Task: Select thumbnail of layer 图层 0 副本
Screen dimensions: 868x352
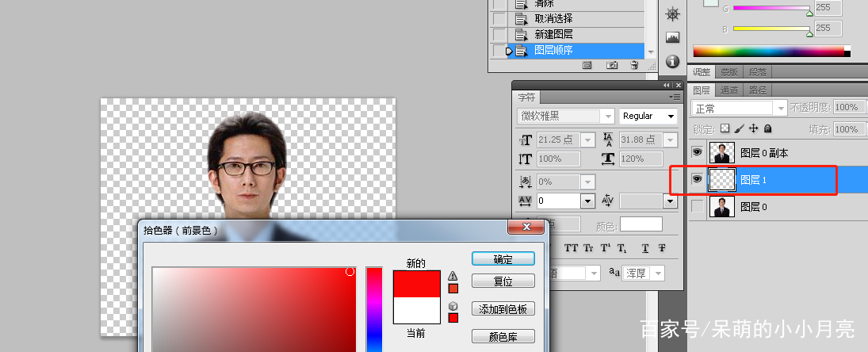Action: click(x=722, y=152)
